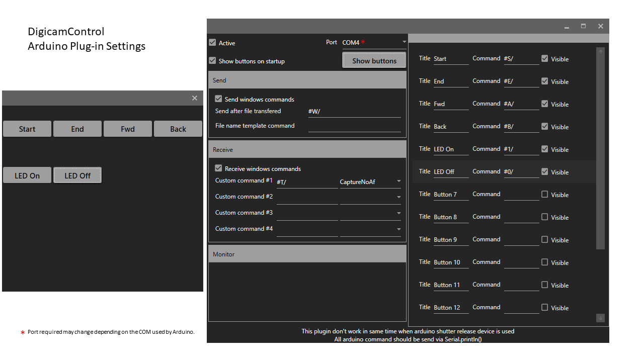Enable the Active checkbox

click(x=212, y=42)
